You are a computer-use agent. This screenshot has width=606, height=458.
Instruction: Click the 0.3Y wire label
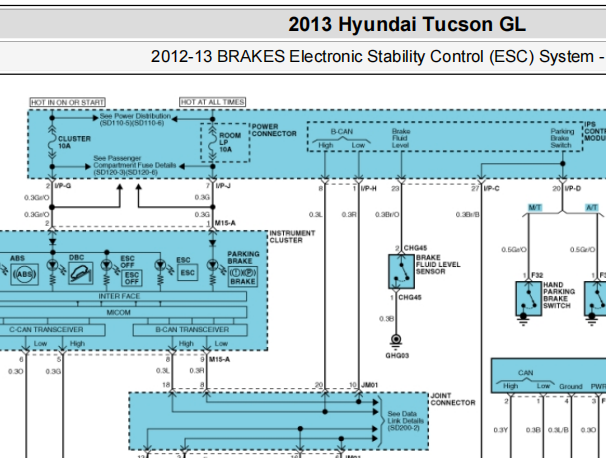point(500,430)
